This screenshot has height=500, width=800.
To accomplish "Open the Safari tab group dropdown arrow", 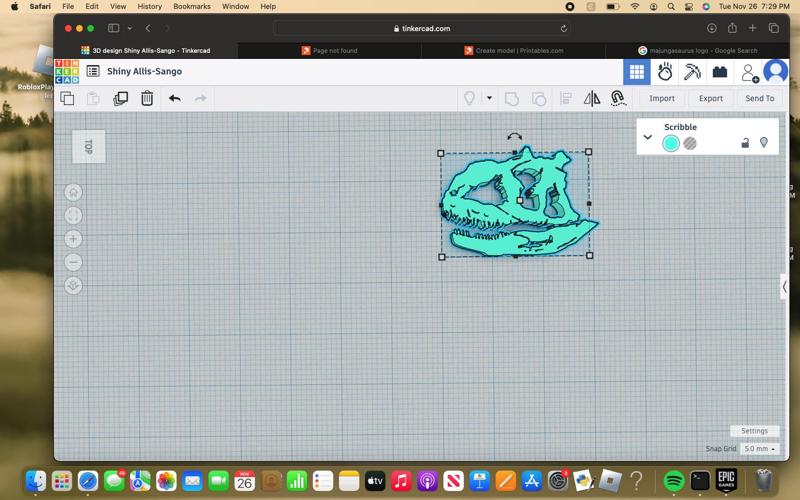I will [x=130, y=28].
